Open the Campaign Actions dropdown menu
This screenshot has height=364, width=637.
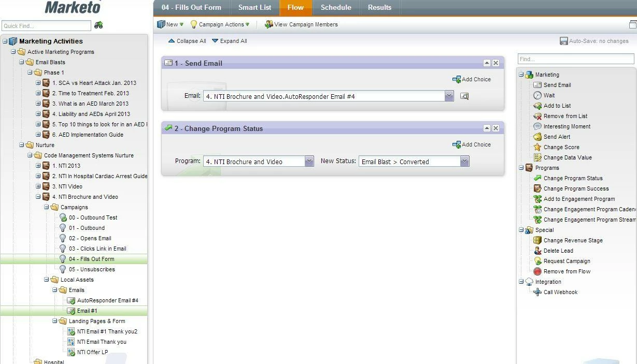coord(220,24)
